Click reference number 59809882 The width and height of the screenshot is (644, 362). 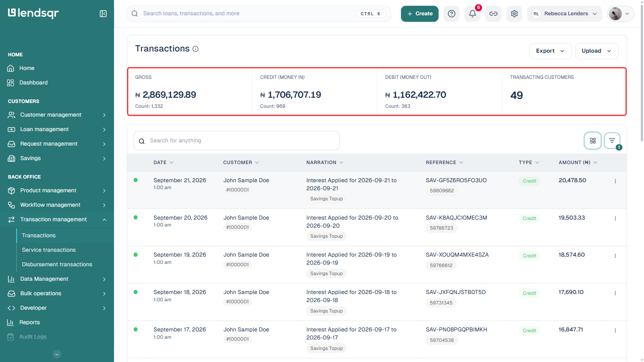(x=442, y=191)
